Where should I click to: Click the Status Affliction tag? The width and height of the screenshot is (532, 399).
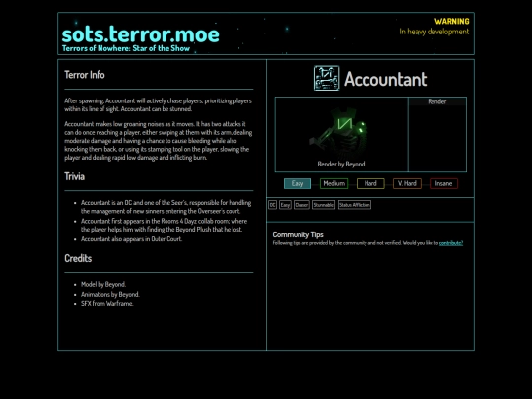pyautogui.click(x=355, y=205)
